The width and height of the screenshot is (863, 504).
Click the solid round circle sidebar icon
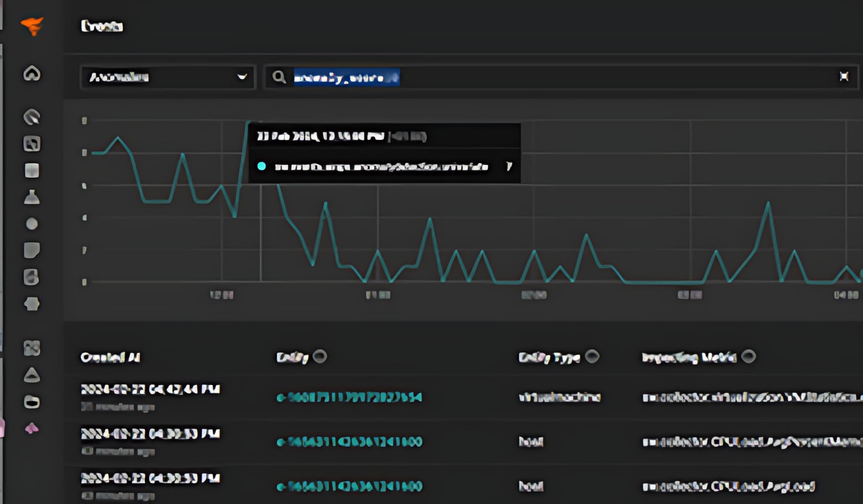click(32, 224)
